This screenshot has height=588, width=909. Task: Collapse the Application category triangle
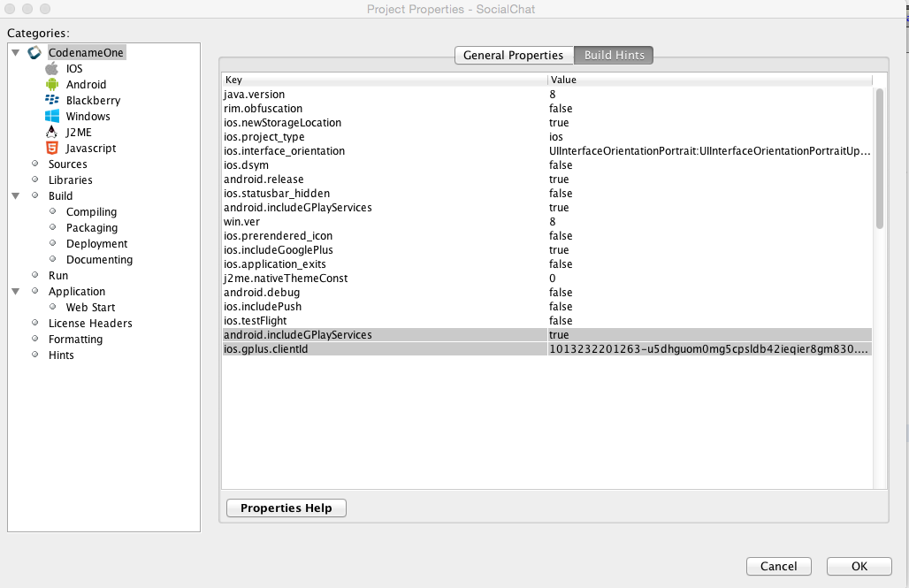(16, 292)
